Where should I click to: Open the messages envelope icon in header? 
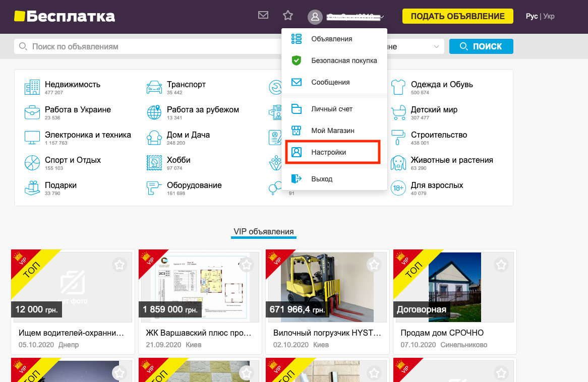263,15
